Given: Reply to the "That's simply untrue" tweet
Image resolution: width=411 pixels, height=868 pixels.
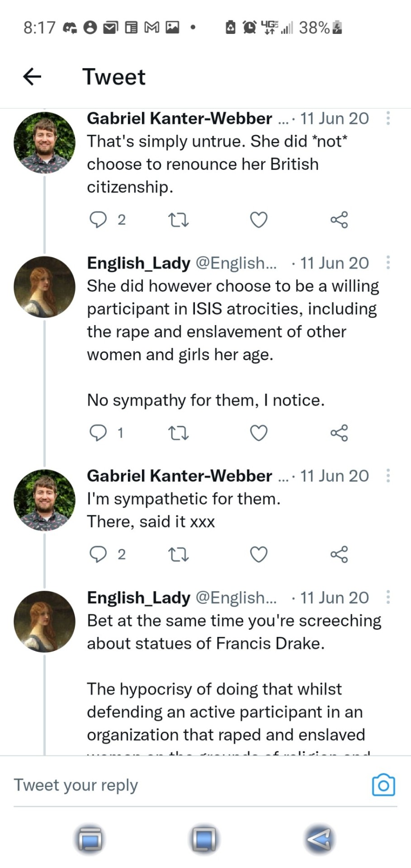Looking at the screenshot, I should (98, 220).
